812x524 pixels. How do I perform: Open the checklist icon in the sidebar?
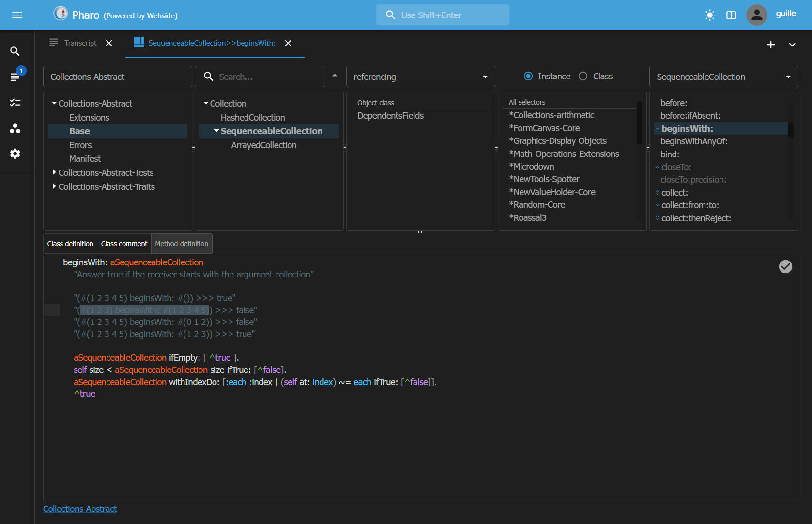(15, 103)
